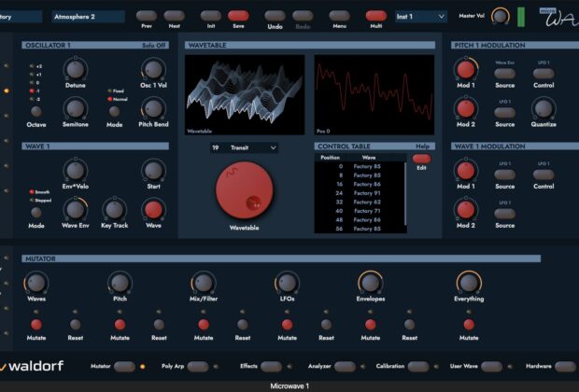
Task: Toggle Solo Off in Oscillator 1 header
Action: (153, 46)
